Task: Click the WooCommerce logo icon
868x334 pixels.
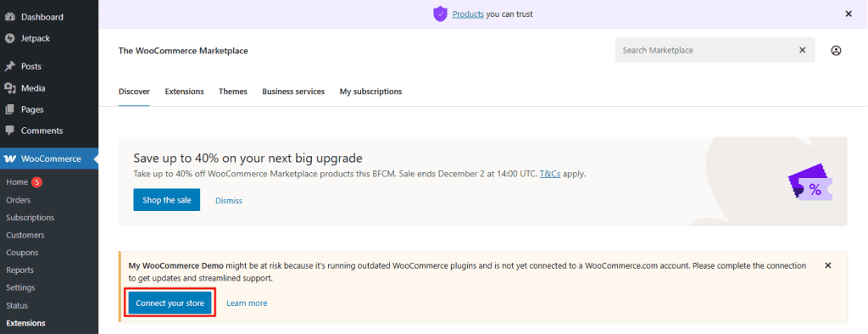Action: click(10, 159)
